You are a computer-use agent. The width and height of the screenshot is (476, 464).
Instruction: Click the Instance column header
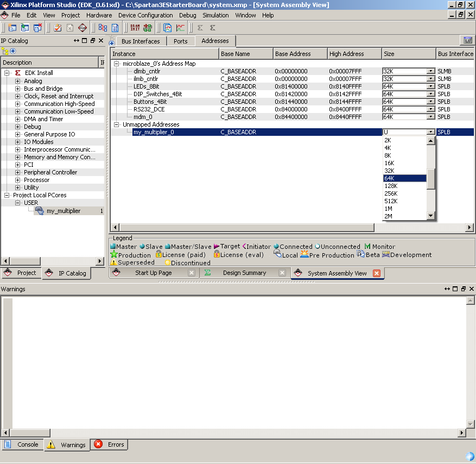pos(165,54)
